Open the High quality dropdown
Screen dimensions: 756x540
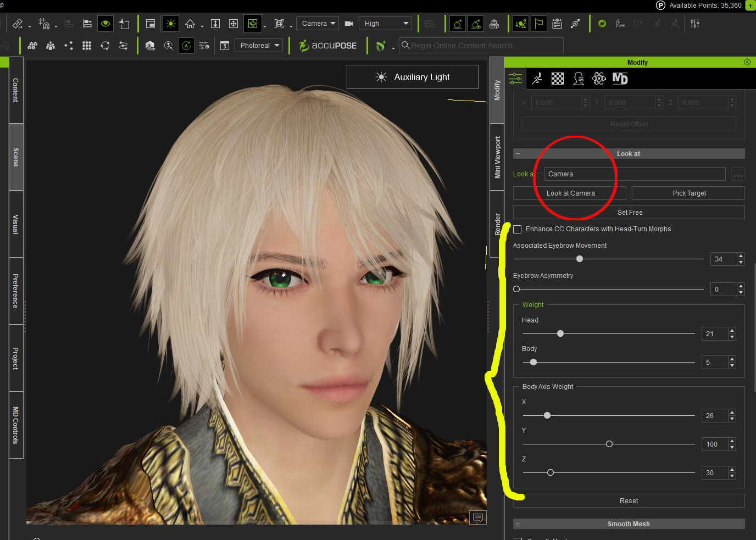point(386,24)
